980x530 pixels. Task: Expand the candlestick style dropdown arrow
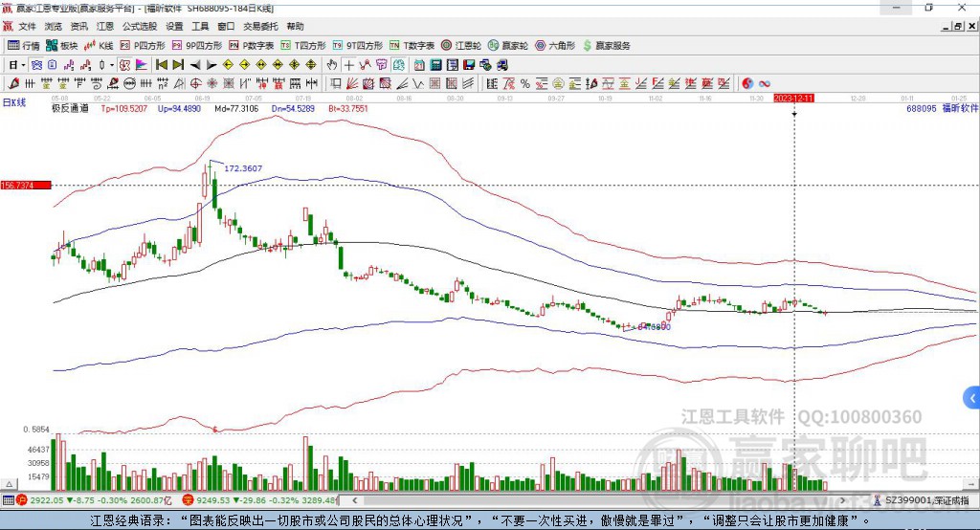pyautogui.click(x=112, y=65)
